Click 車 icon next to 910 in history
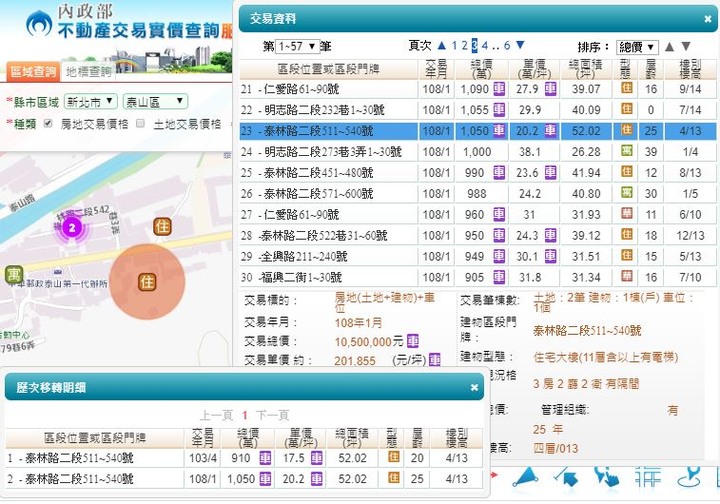Screen dimensions: 720x504 (265, 458)
